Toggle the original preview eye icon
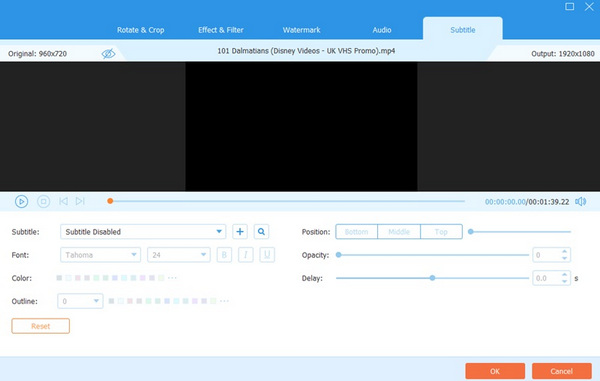This screenshot has width=600, height=381. click(108, 54)
